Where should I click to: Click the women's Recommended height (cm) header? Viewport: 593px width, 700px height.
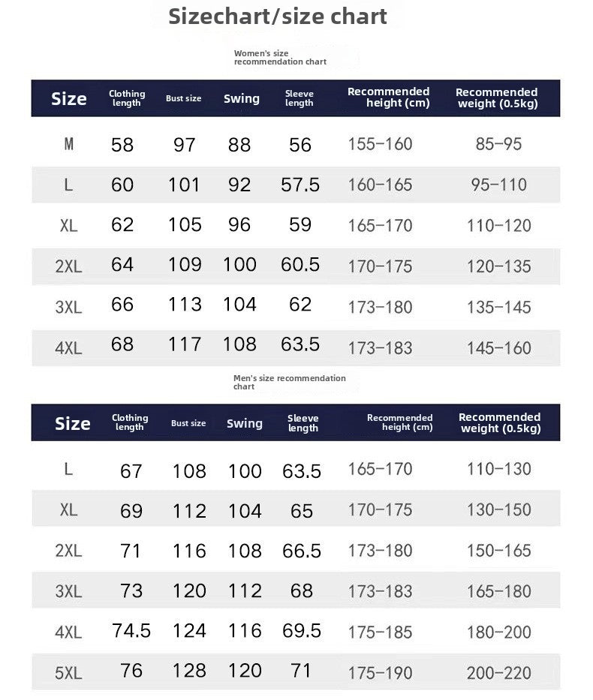click(388, 98)
